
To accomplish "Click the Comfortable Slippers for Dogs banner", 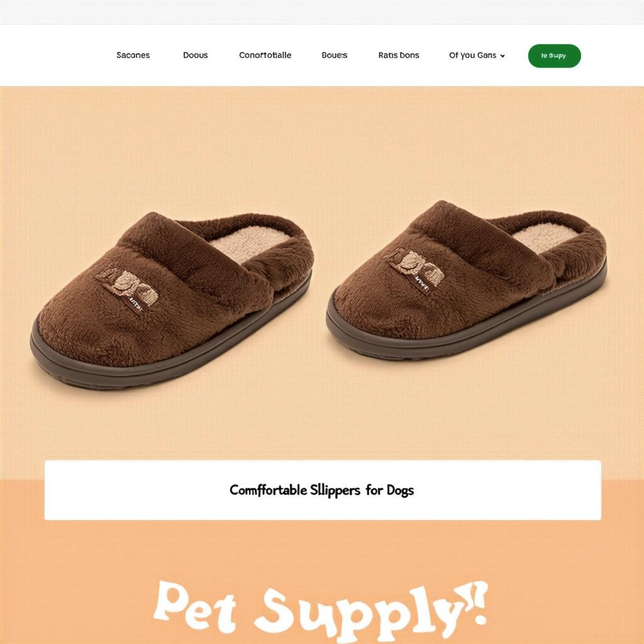I will [323, 490].
